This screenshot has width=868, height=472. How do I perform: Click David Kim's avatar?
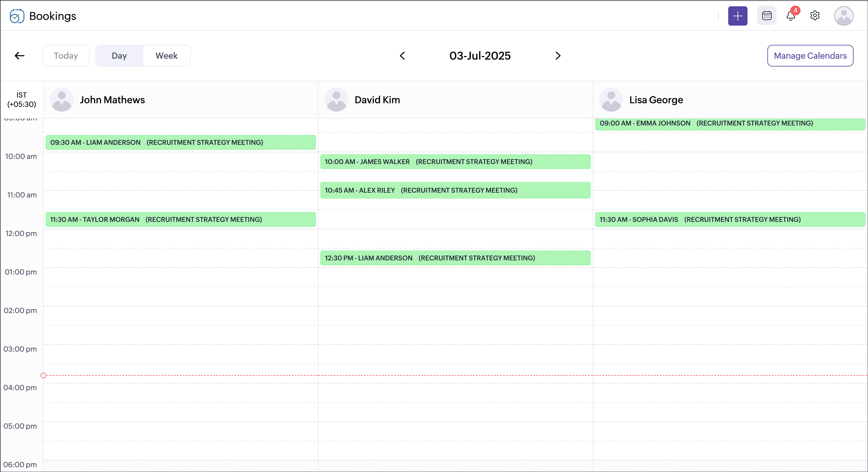pos(336,100)
